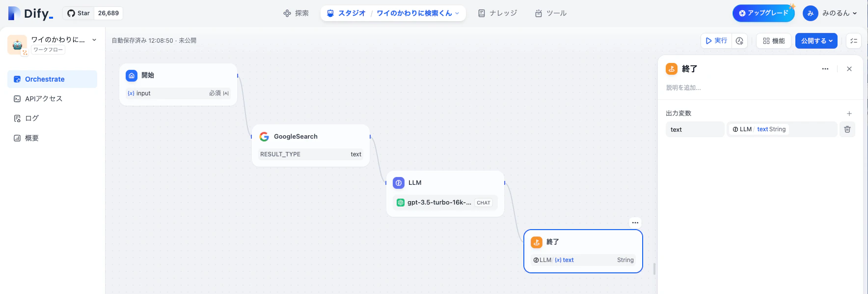This screenshot has height=294, width=868.
Task: Click the Orchestrate sidebar icon
Action: 17,79
